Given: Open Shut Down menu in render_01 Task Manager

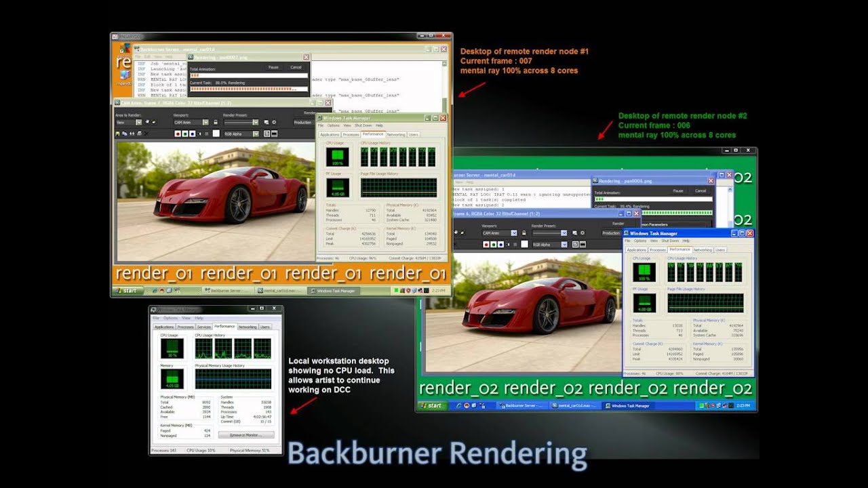Looking at the screenshot, I should click(x=363, y=125).
